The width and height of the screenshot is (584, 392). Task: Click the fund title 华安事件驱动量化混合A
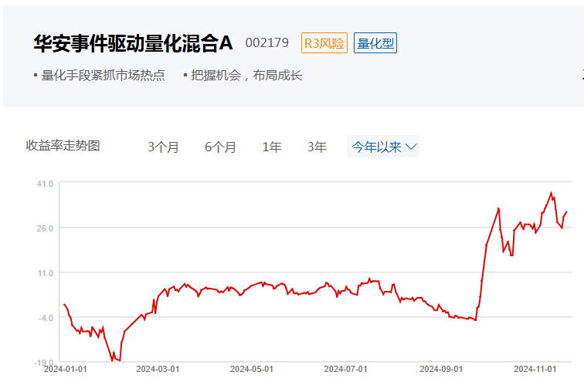tap(134, 43)
